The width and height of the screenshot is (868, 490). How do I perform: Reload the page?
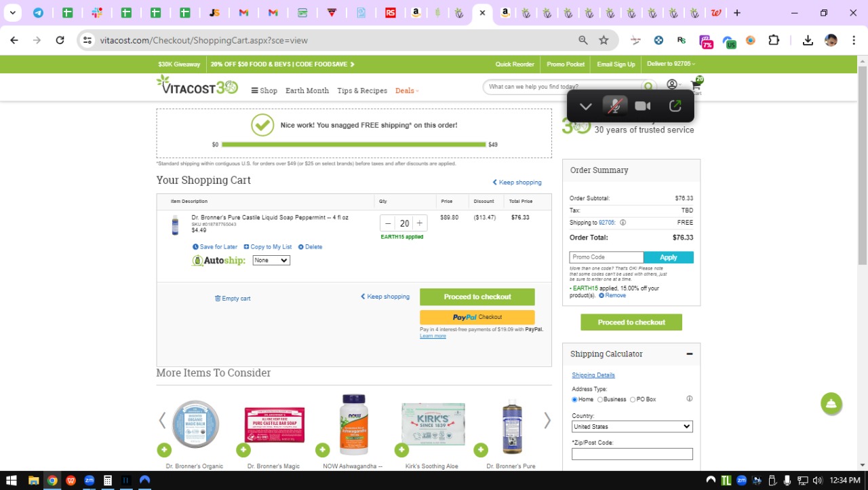coord(60,40)
